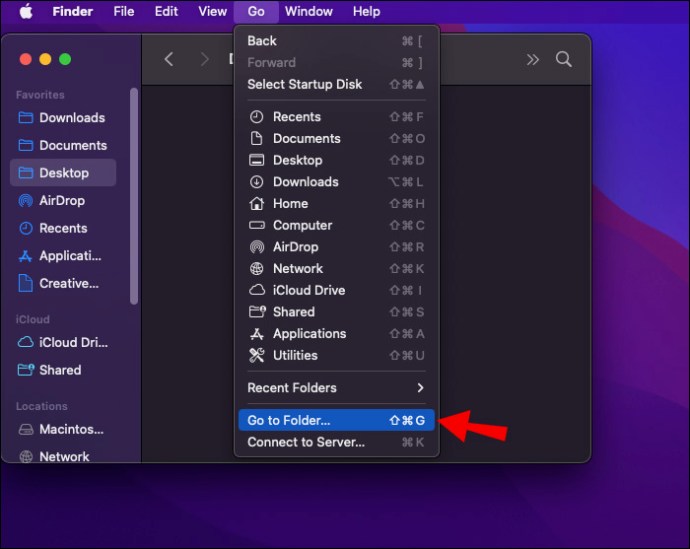Choose Documents in the Go menu
This screenshot has height=549, width=690.
click(337, 139)
